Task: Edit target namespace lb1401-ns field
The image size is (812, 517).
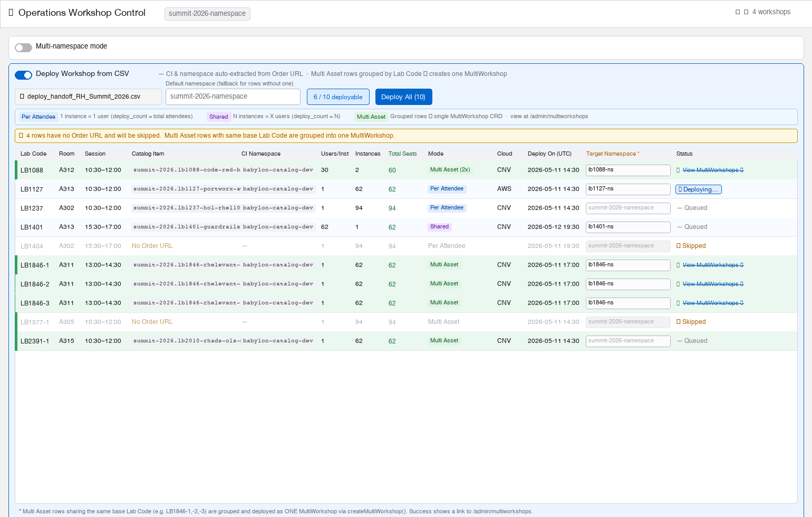Action: coord(628,227)
